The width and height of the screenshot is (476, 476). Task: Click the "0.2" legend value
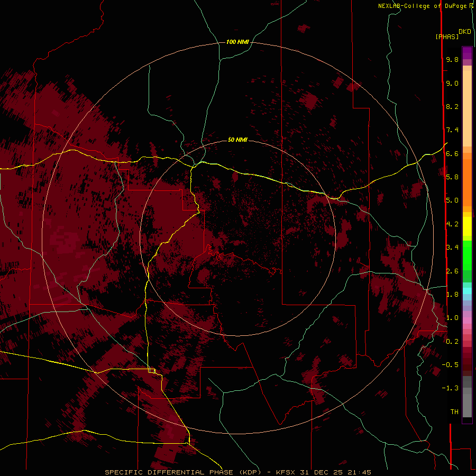[x=452, y=342]
